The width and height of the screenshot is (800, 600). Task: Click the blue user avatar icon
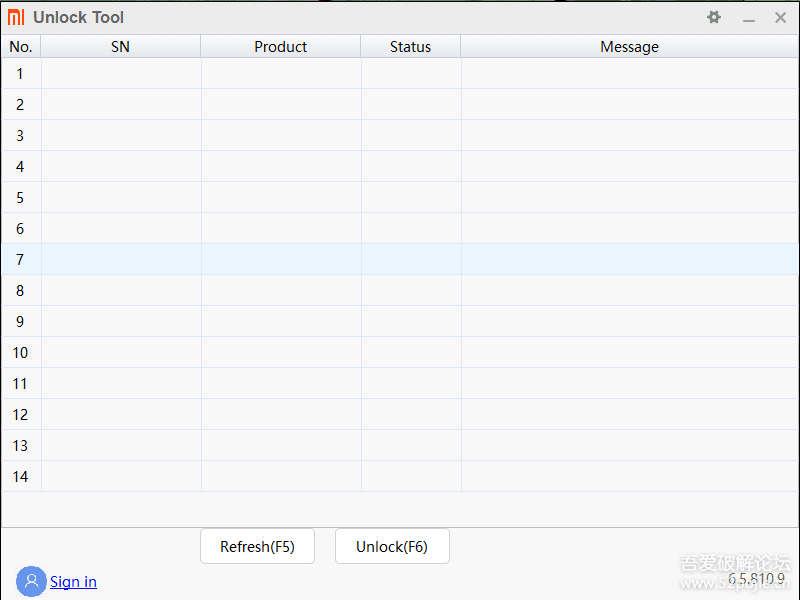(x=31, y=581)
